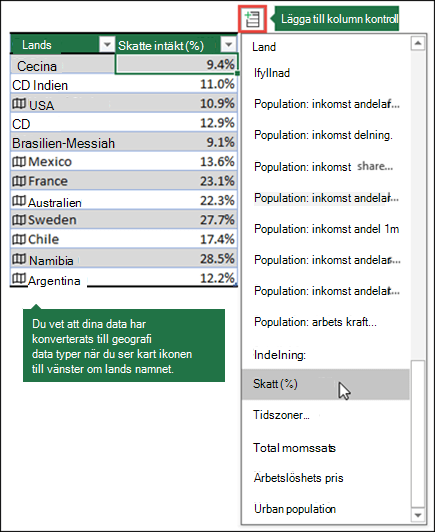The image size is (435, 532).
Task: Click the 11.0% cell
Action: (x=176, y=84)
